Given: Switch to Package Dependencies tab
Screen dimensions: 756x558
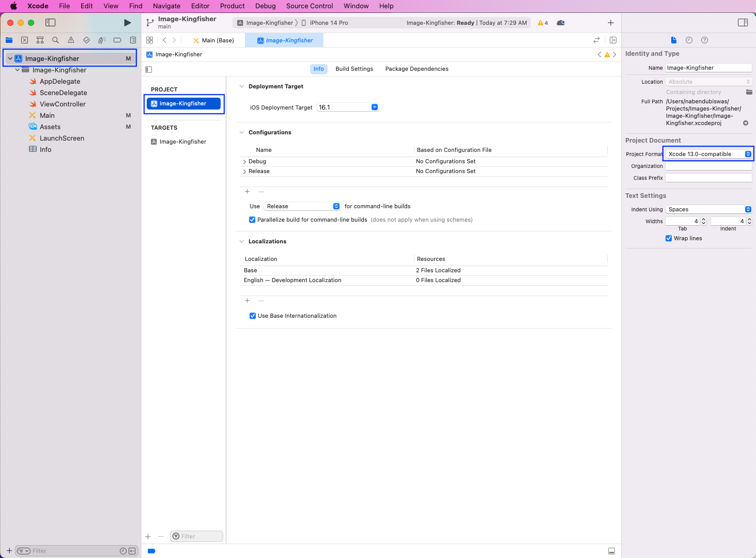Looking at the screenshot, I should 416,69.
